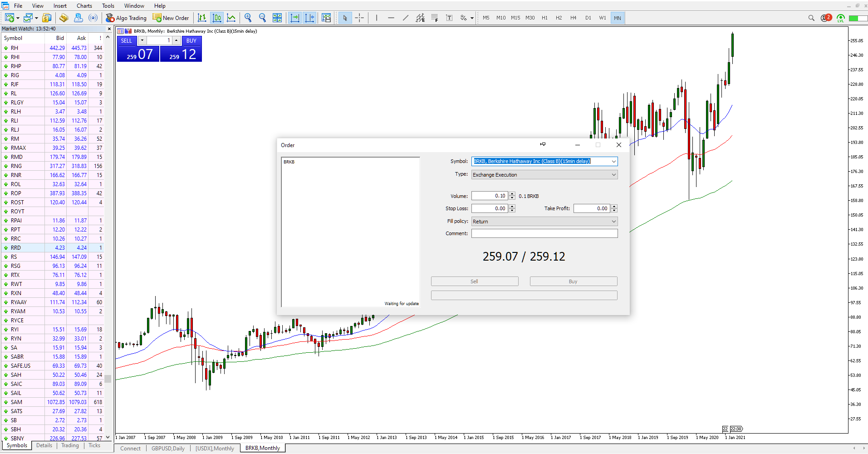Open the Tools menu
The height and width of the screenshot is (454, 868).
click(x=108, y=6)
